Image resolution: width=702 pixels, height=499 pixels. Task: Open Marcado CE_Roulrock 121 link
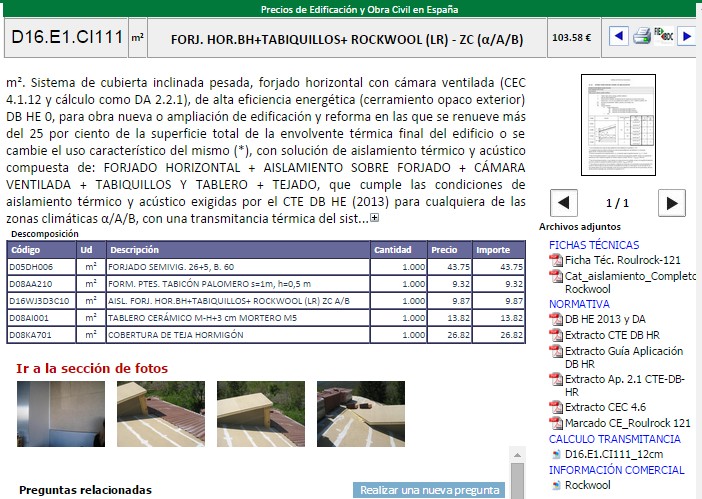click(628, 423)
